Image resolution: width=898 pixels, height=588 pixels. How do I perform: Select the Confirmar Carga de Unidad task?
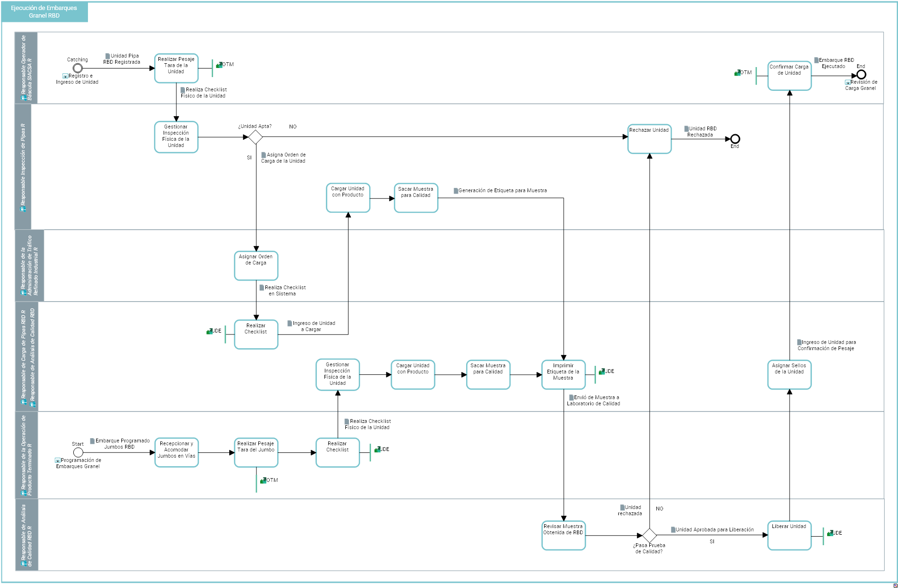click(790, 76)
